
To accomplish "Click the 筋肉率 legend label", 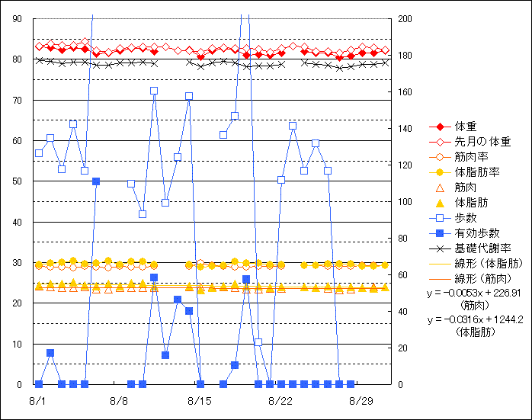I will coord(472,157).
